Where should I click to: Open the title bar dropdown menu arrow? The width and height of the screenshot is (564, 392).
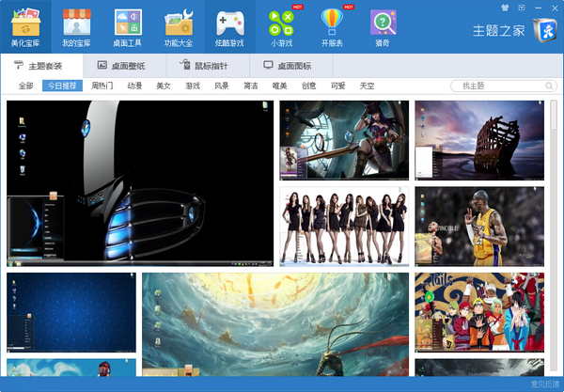tap(522, 8)
